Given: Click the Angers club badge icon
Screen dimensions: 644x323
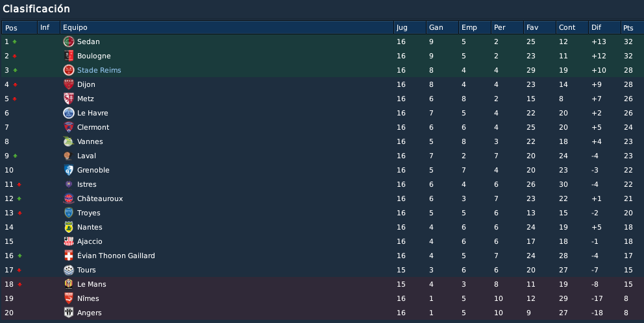Looking at the screenshot, I should tap(69, 313).
